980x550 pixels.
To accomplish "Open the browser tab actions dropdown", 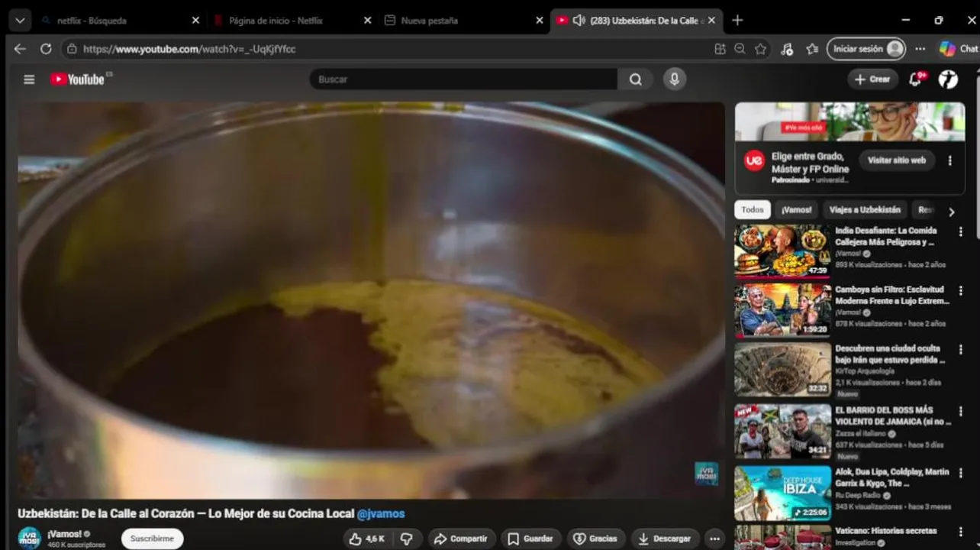I will pos(19,21).
